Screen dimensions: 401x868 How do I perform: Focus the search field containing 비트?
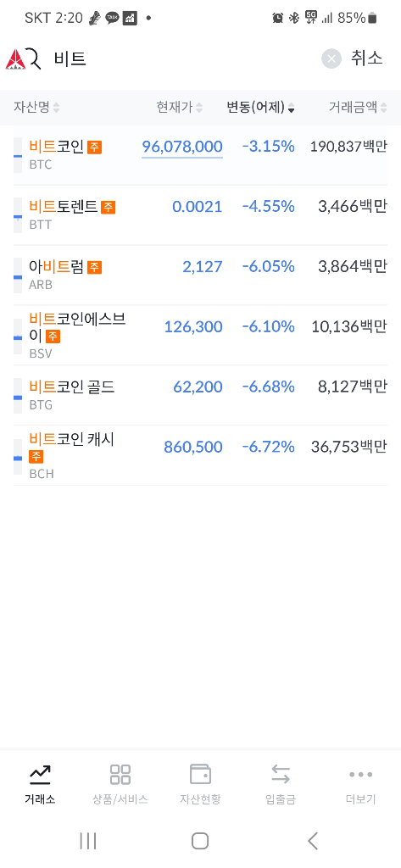[183, 58]
